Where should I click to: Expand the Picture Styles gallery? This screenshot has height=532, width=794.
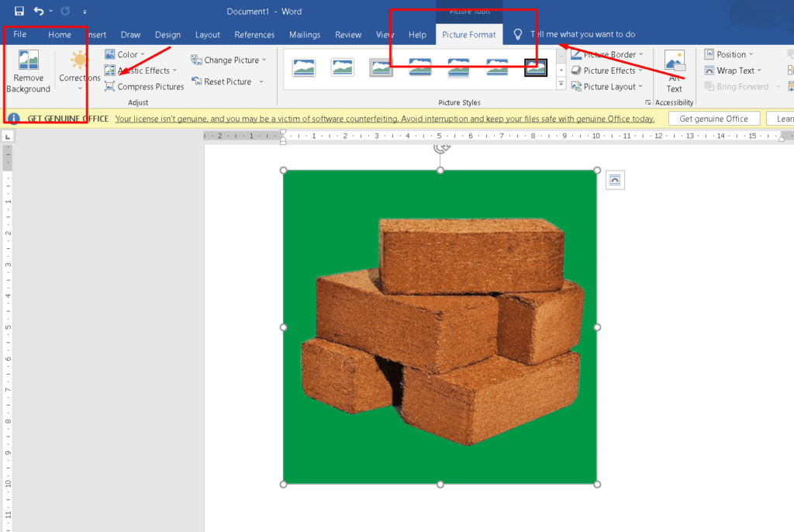[561, 84]
